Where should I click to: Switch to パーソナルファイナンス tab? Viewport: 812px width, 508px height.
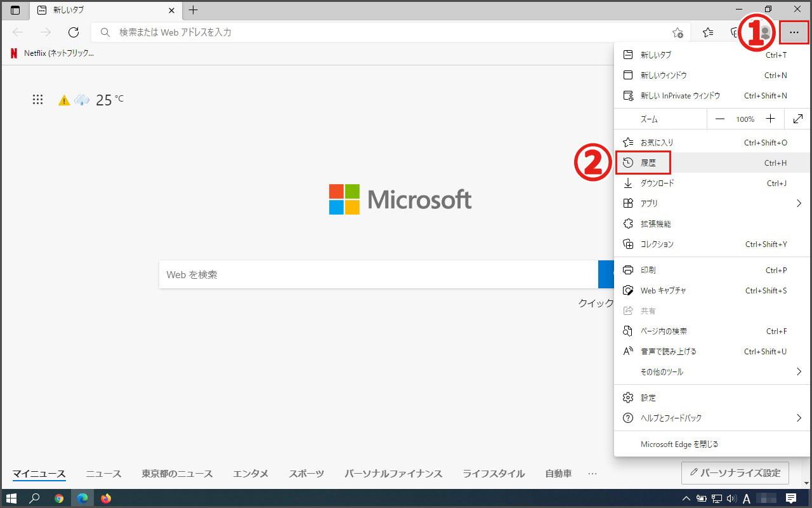tap(393, 474)
